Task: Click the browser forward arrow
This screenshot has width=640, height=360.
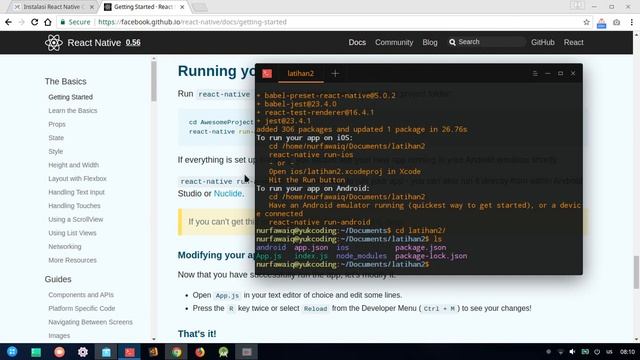Action: (x=21, y=22)
